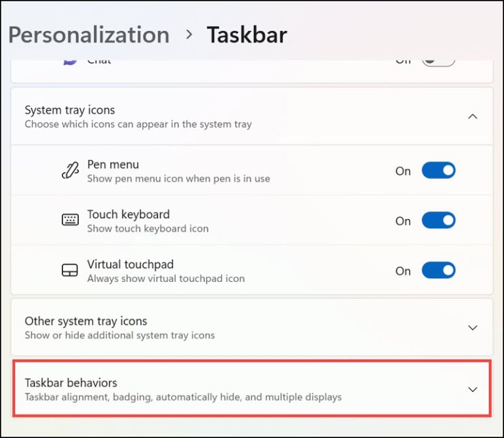Click the Virtual touchpad icon
Screen dimensions: 504x438
(x=70, y=271)
